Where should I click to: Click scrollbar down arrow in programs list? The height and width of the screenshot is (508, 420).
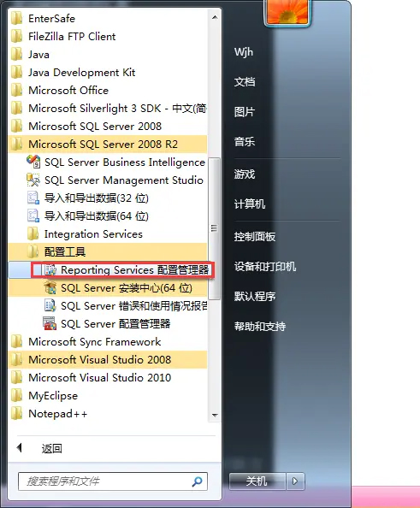[x=215, y=415]
